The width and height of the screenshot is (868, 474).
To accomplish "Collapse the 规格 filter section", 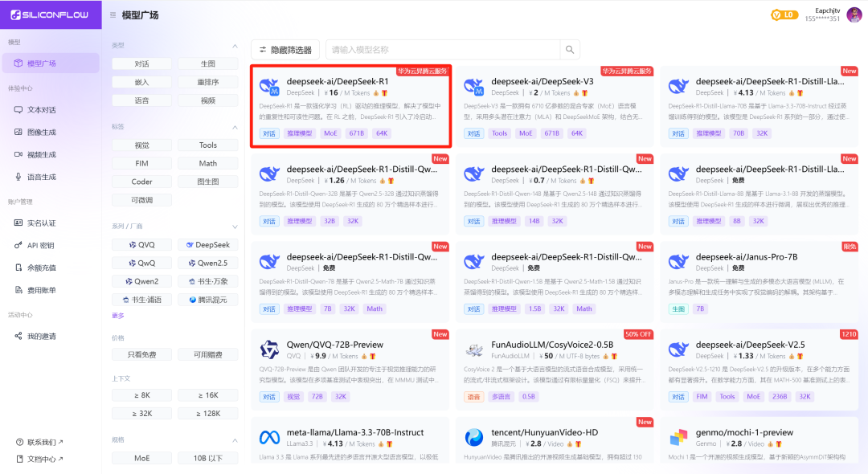I will coord(235,440).
